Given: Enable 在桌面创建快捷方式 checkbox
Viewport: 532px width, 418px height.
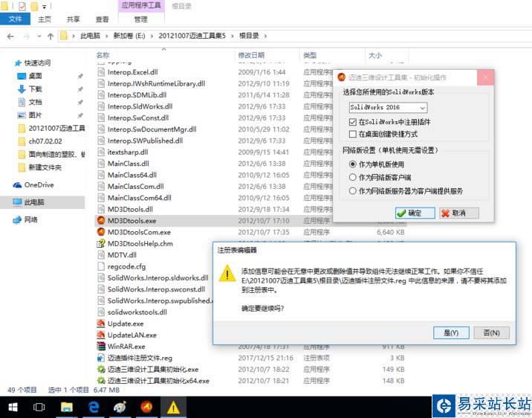Looking at the screenshot, I should [352, 134].
